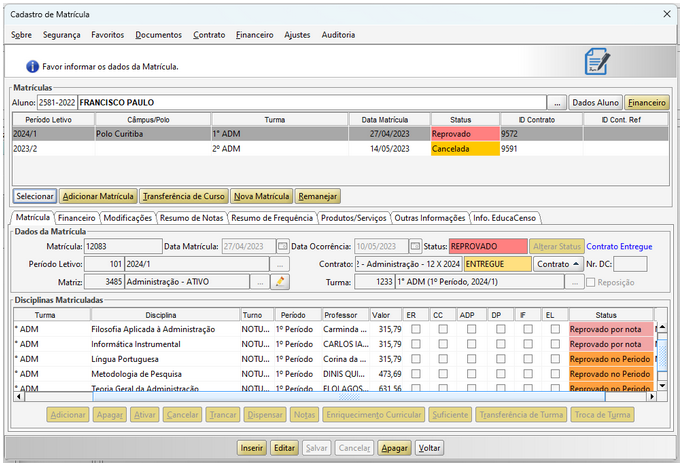Open the Segurança menu

pos(61,35)
